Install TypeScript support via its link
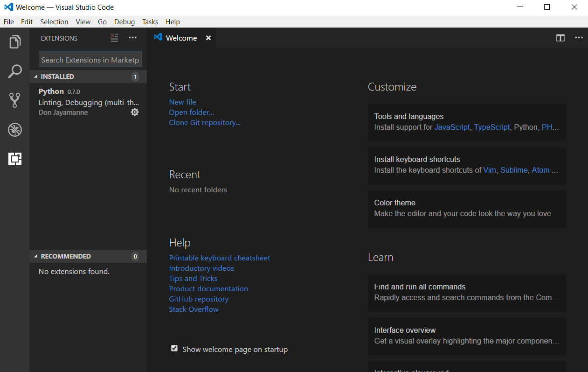 click(492, 127)
